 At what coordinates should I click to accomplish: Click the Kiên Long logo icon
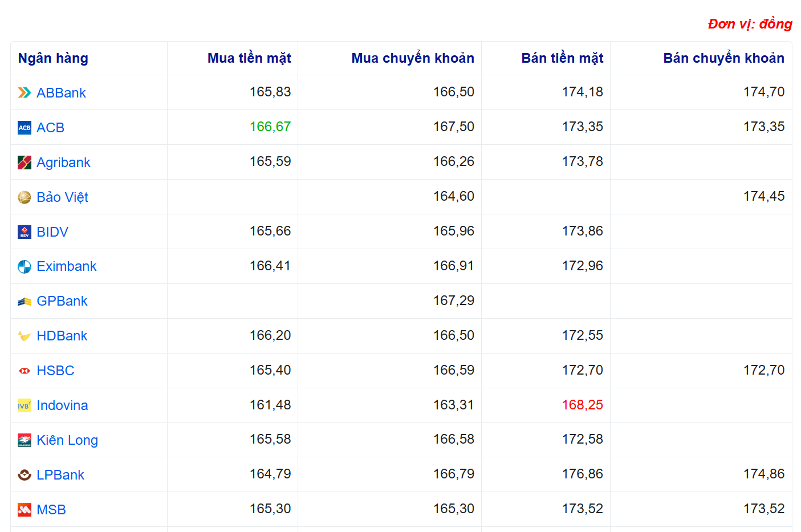click(24, 440)
